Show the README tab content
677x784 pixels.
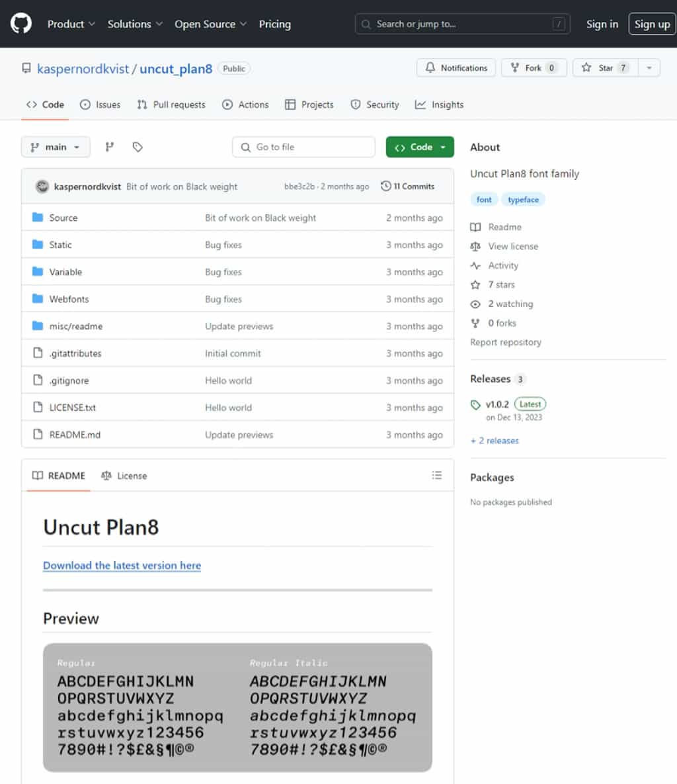[58, 476]
